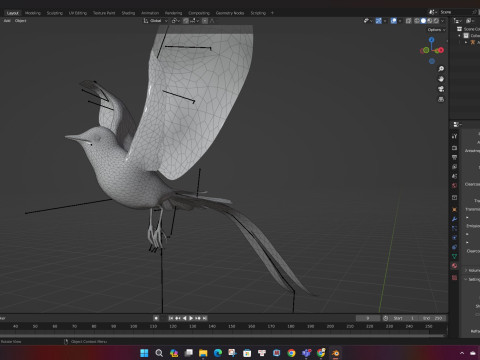Click the blue Z axis on gizmo
The height and width of the screenshot is (360, 480).
pyautogui.click(x=432, y=40)
